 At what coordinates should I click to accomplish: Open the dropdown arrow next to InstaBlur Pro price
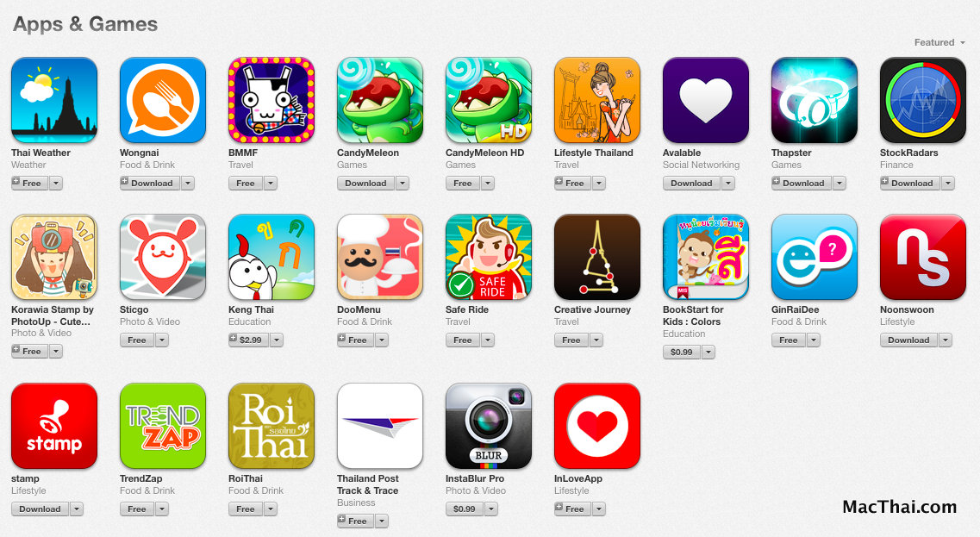[x=491, y=509]
